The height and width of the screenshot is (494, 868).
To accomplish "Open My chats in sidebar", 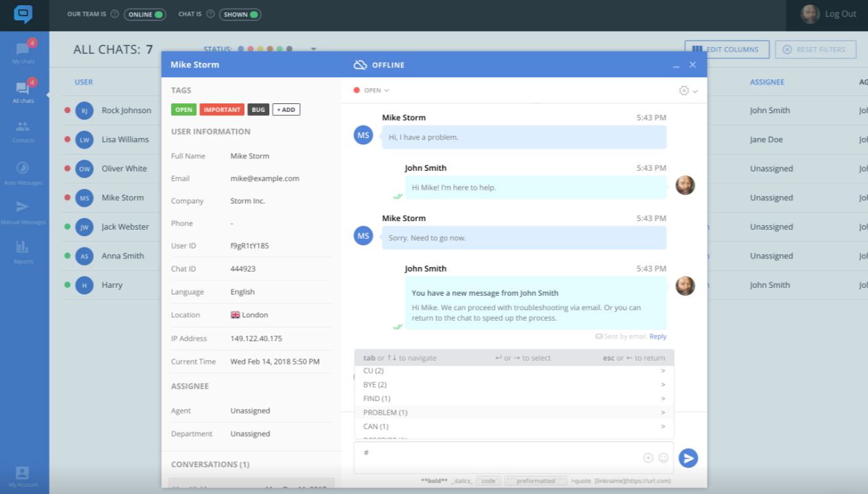I will (23, 52).
